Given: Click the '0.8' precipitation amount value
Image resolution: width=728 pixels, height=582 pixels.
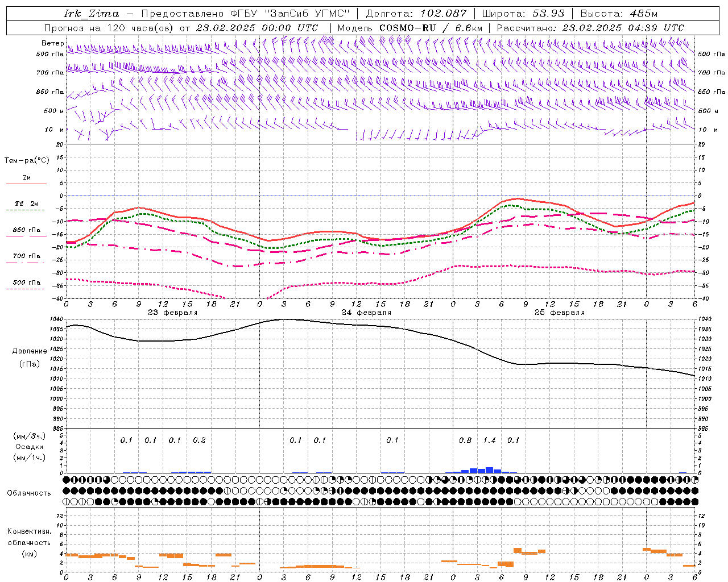Looking at the screenshot, I should [x=465, y=440].
